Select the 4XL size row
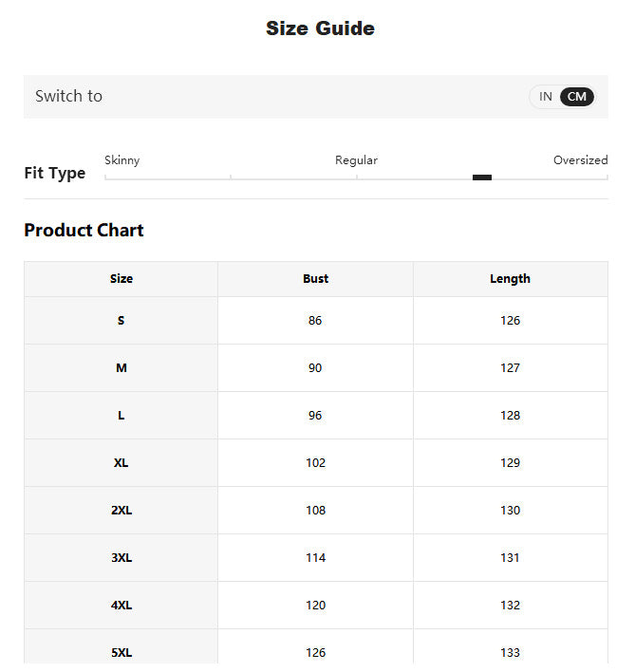The width and height of the screenshot is (635, 672). [316, 606]
